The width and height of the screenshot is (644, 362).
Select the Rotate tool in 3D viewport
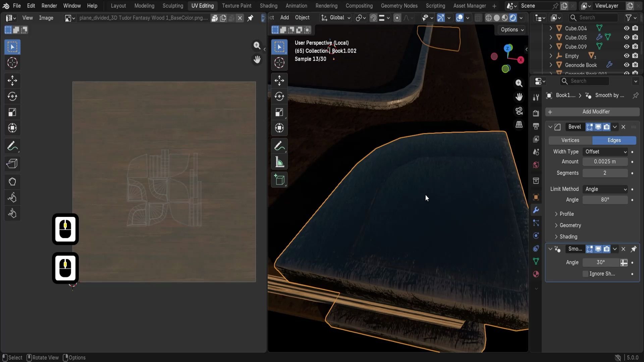coord(279,97)
